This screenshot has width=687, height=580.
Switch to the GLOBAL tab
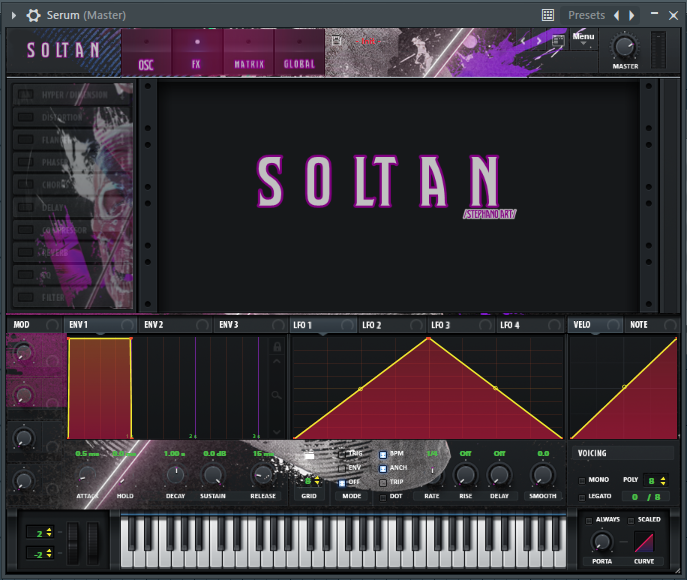(299, 53)
